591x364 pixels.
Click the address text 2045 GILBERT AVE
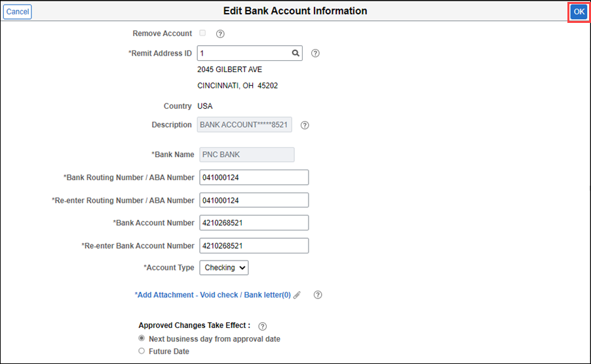[x=229, y=69]
